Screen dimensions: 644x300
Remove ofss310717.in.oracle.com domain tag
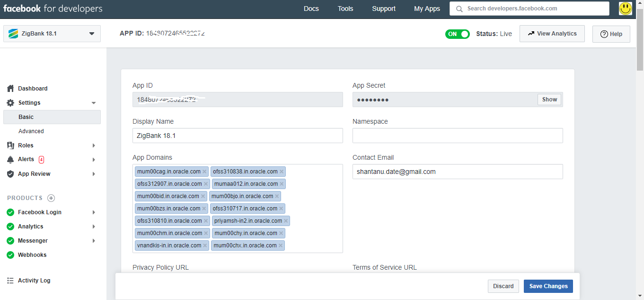281,209
